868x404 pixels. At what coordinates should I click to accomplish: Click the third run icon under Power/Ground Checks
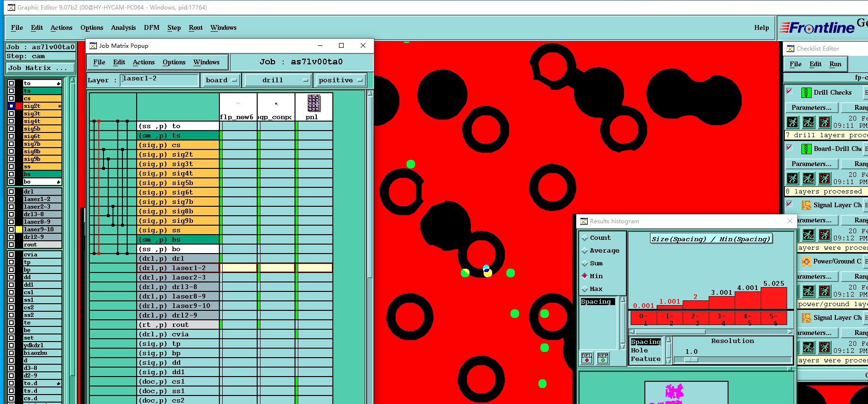coord(825,291)
